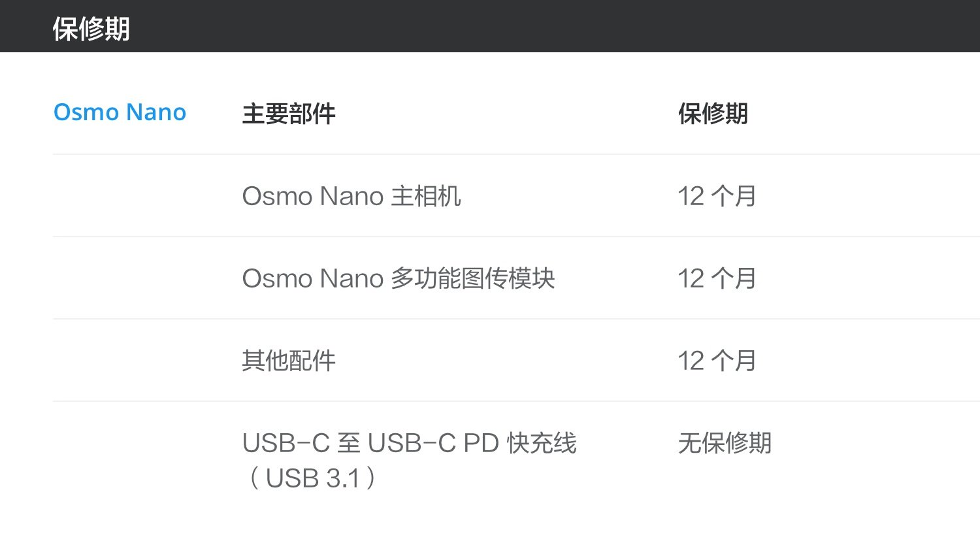This screenshot has width=980, height=558.
Task: Click the first "USB-C" in cable row
Action: point(286,443)
